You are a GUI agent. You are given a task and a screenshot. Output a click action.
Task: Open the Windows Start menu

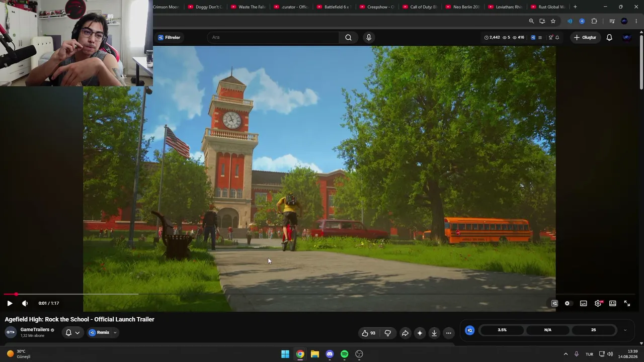[285, 354]
